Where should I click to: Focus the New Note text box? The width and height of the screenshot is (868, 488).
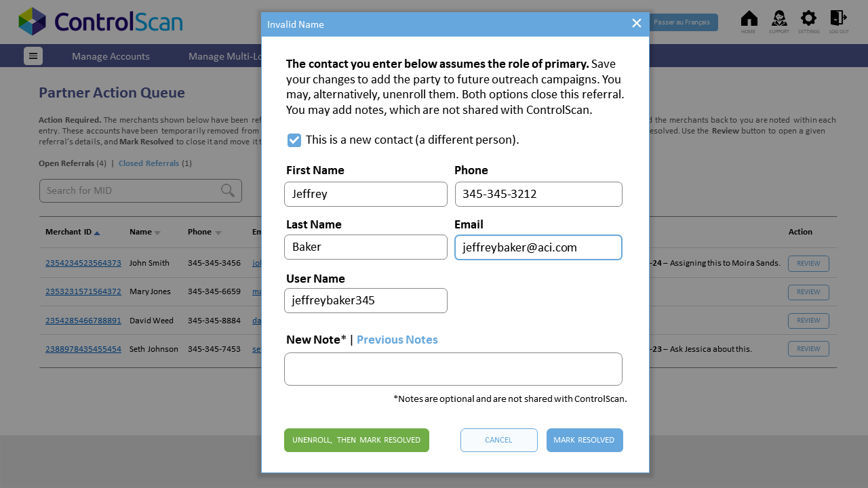point(453,369)
